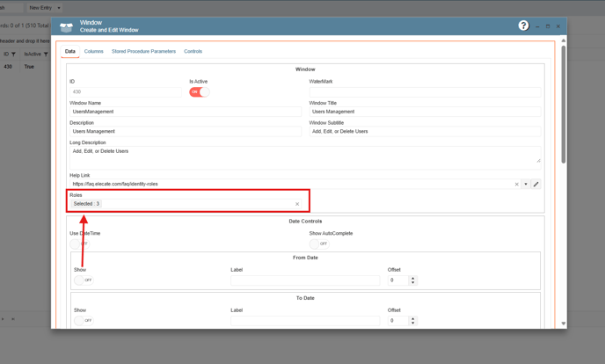Expand the New Entry dropdown arrow
The image size is (605, 364).
[x=59, y=8]
